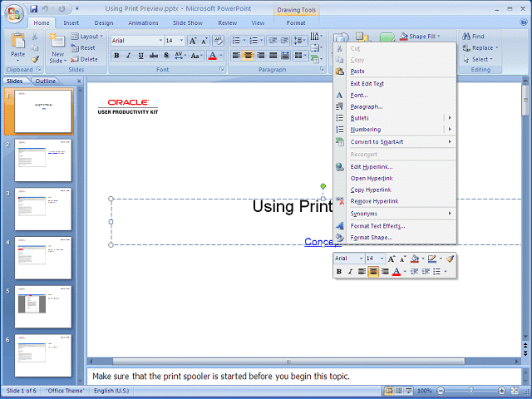The width and height of the screenshot is (532, 399).
Task: Select slide 5 thumbnail
Action: tap(43, 307)
